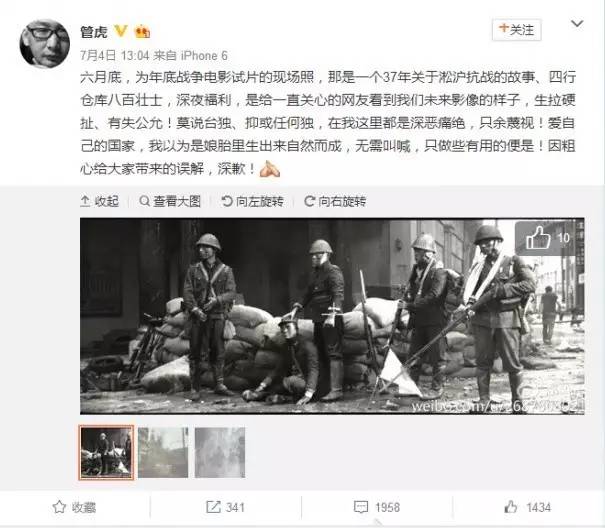605x528 pixels.
Task: View large image via 查看大图
Action: (x=170, y=201)
